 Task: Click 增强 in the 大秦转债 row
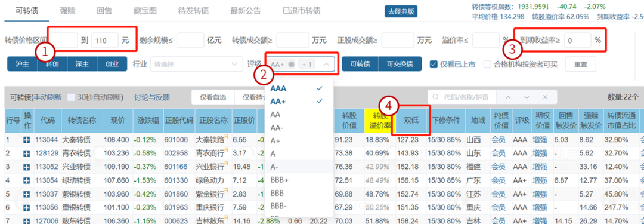tap(540, 140)
